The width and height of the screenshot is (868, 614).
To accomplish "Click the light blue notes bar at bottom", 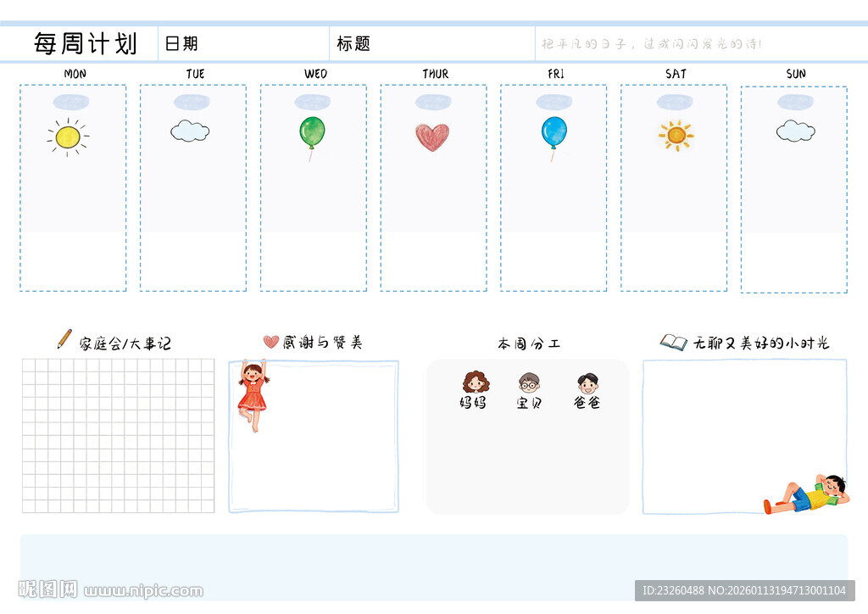I will (x=434, y=567).
